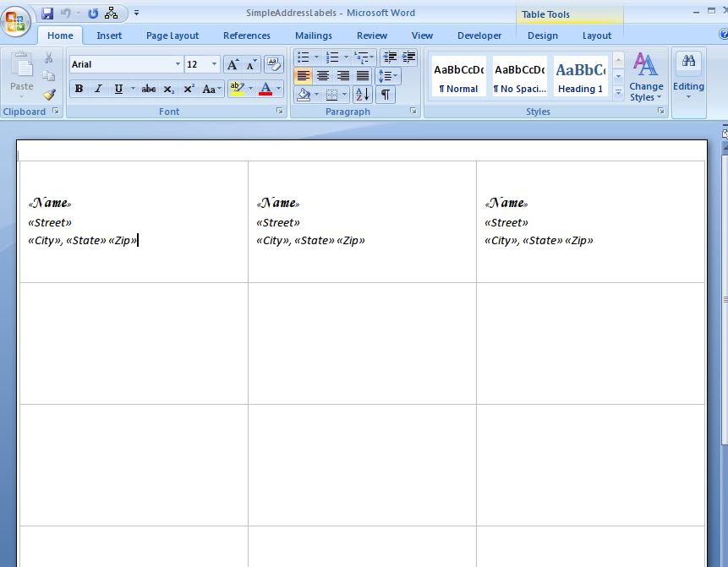
Task: Click the Office button orb
Action: 15,21
